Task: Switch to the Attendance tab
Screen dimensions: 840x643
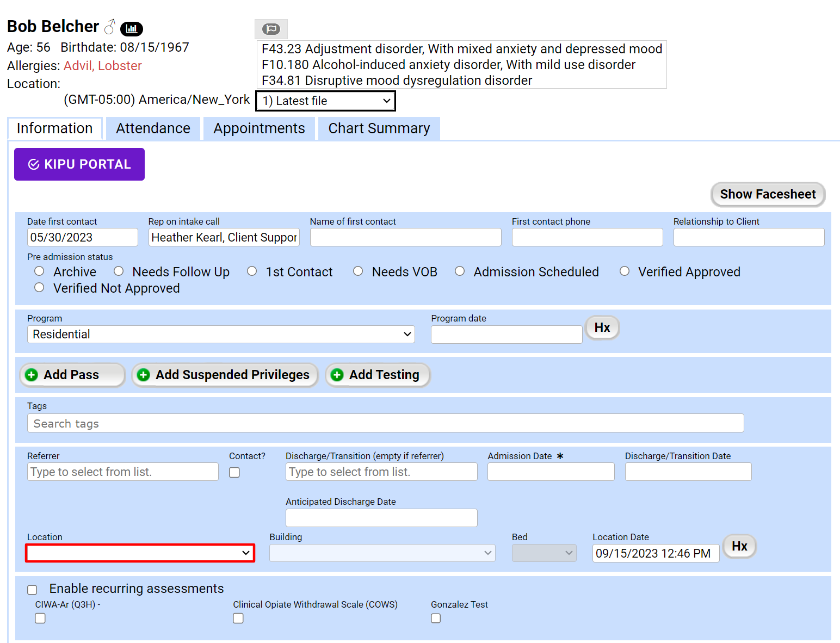Action: coord(153,128)
